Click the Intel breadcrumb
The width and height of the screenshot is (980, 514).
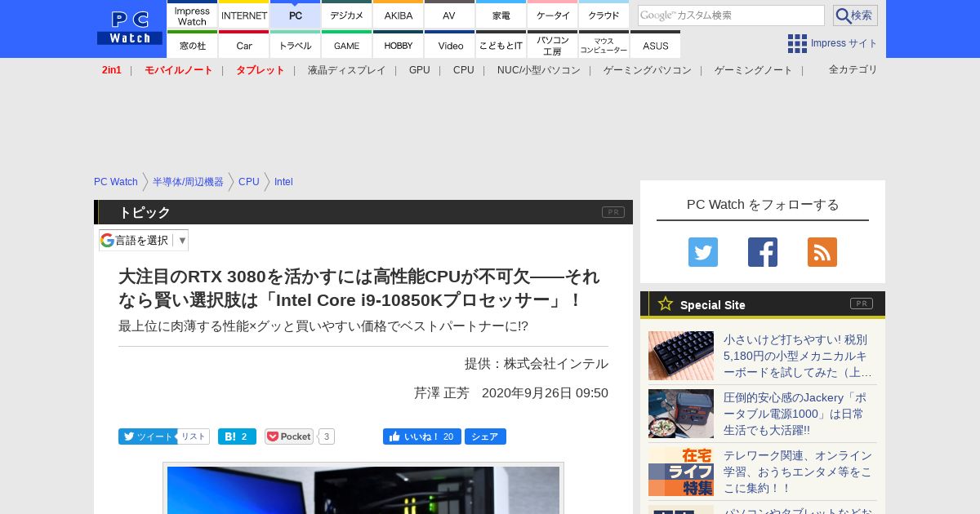click(283, 182)
